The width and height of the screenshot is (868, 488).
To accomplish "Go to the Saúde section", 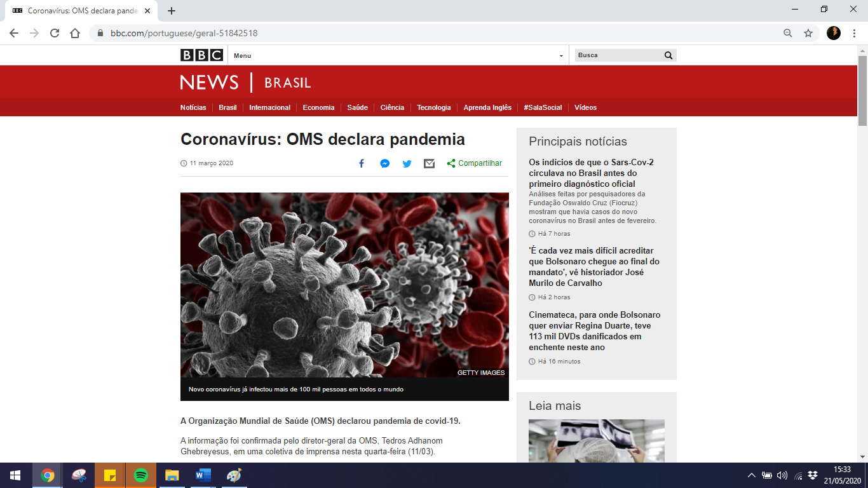I will pos(357,107).
